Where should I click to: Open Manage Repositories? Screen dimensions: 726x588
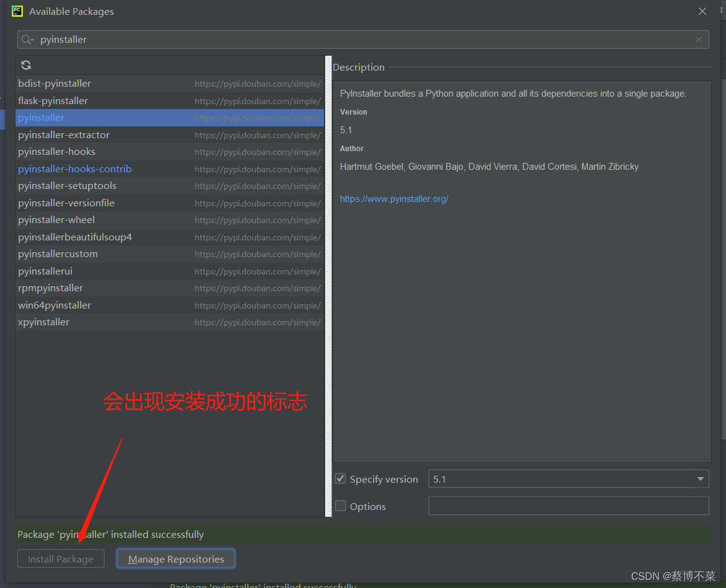pos(176,559)
